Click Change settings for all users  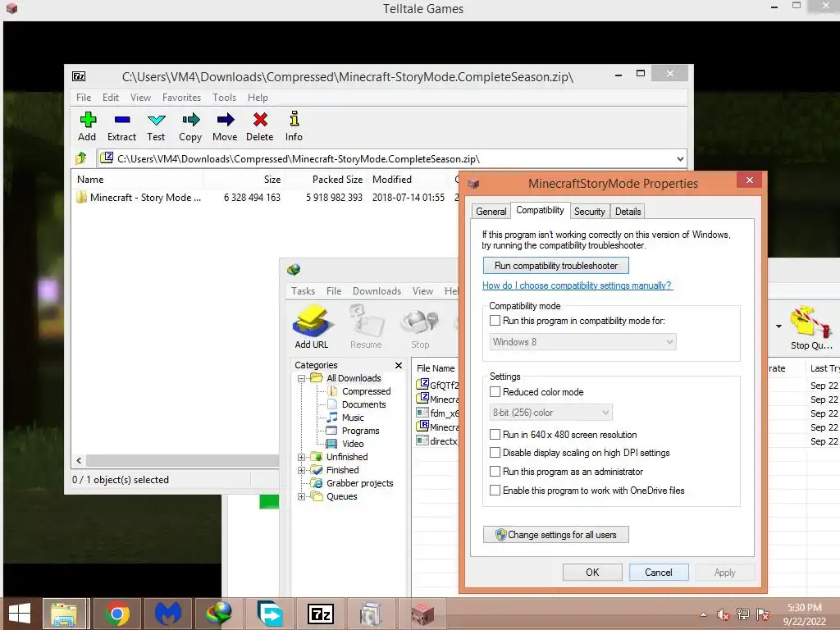pyautogui.click(x=555, y=535)
